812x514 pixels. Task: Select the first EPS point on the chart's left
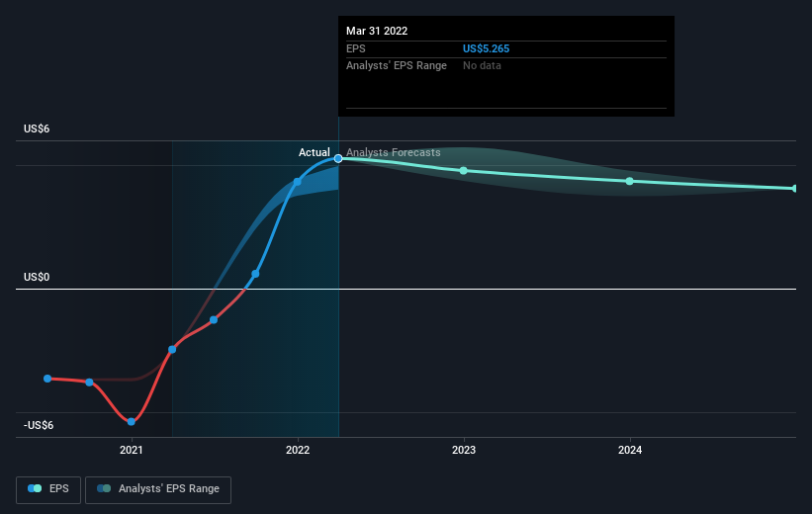(47, 379)
